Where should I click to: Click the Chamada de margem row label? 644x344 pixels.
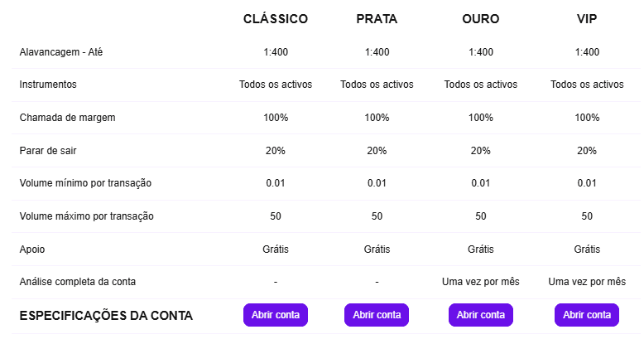pos(68,118)
